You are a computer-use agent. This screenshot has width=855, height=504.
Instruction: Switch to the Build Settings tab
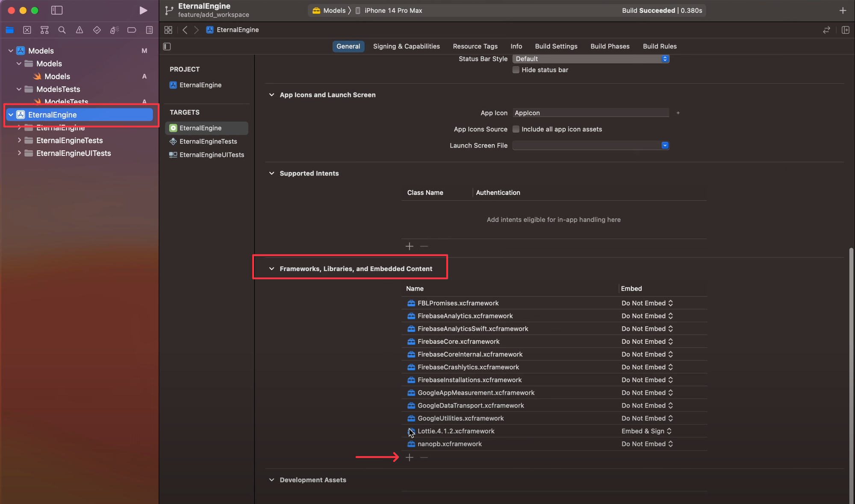(x=556, y=46)
